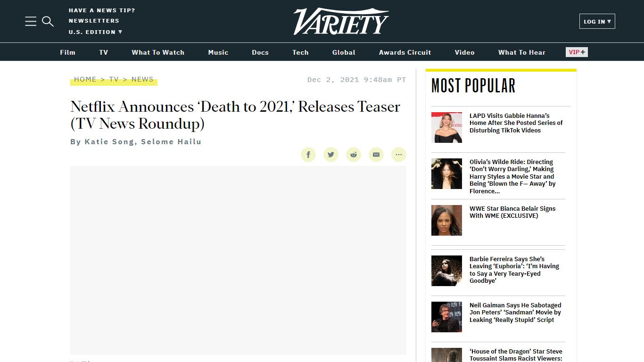Open What To Watch section

point(158,52)
